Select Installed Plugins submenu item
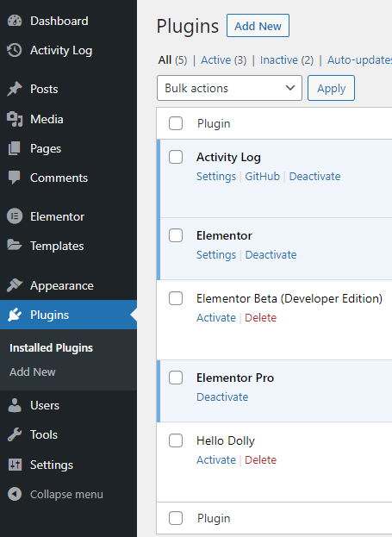Image resolution: width=392 pixels, height=537 pixels. pos(52,348)
